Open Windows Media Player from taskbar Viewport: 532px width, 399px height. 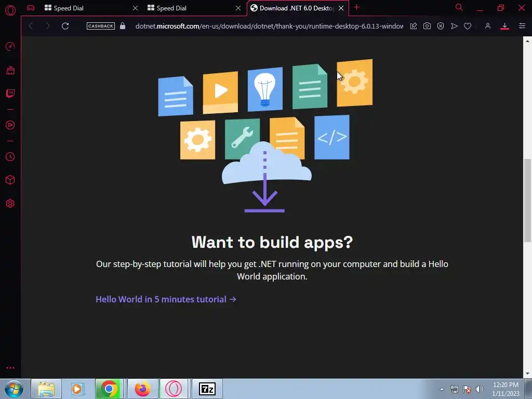[77, 389]
